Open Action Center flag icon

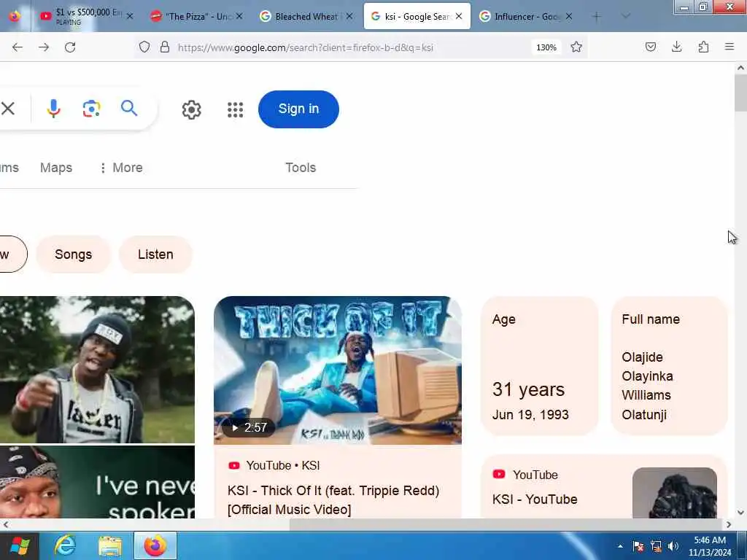(x=638, y=545)
